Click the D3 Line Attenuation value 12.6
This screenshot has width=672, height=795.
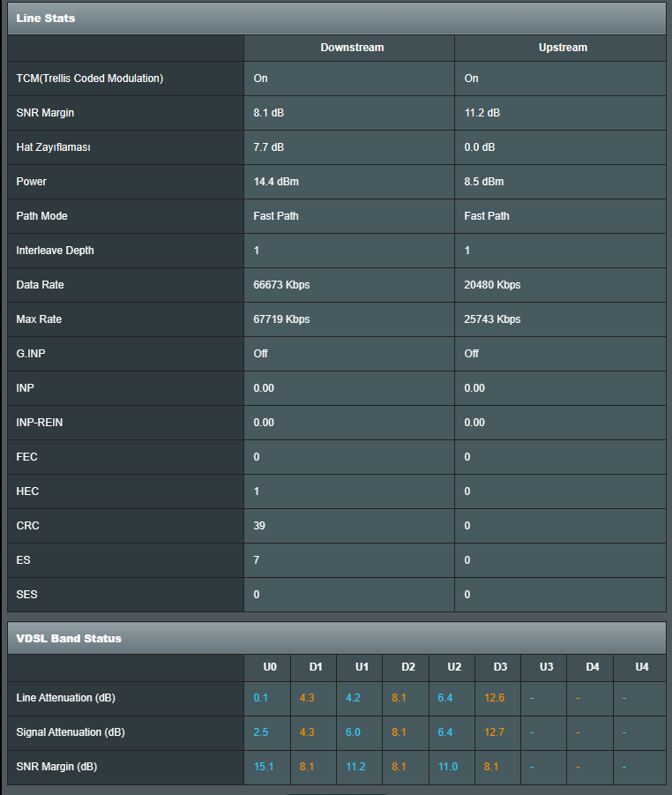pyautogui.click(x=494, y=698)
